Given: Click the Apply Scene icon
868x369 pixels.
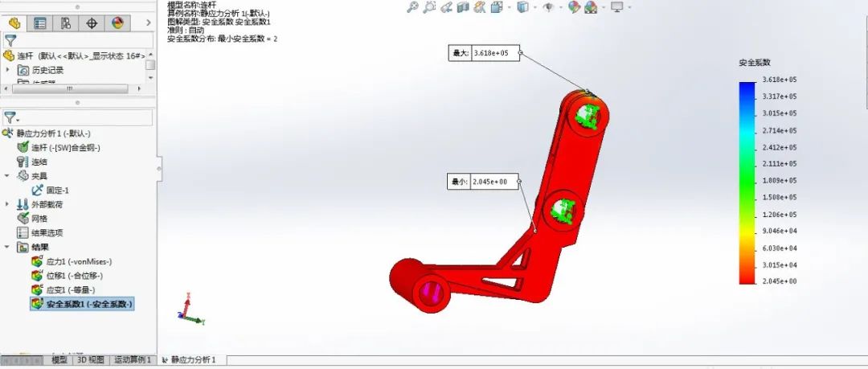Looking at the screenshot, I should click(x=591, y=7).
